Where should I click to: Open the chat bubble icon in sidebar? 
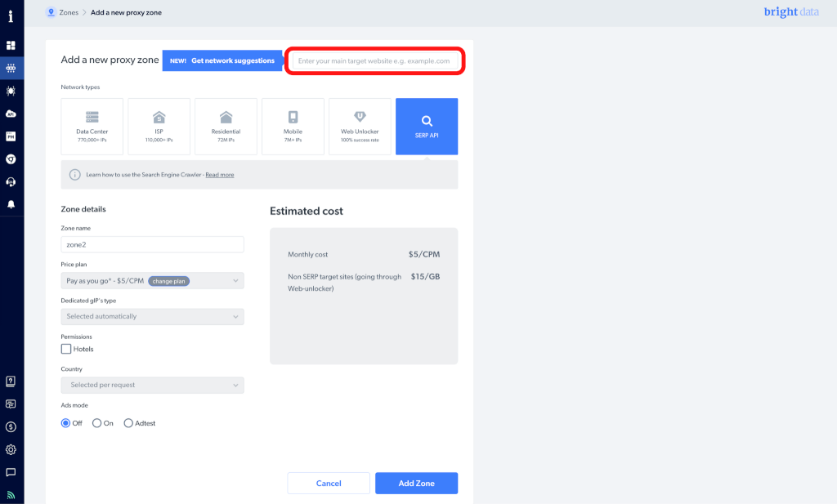11,472
